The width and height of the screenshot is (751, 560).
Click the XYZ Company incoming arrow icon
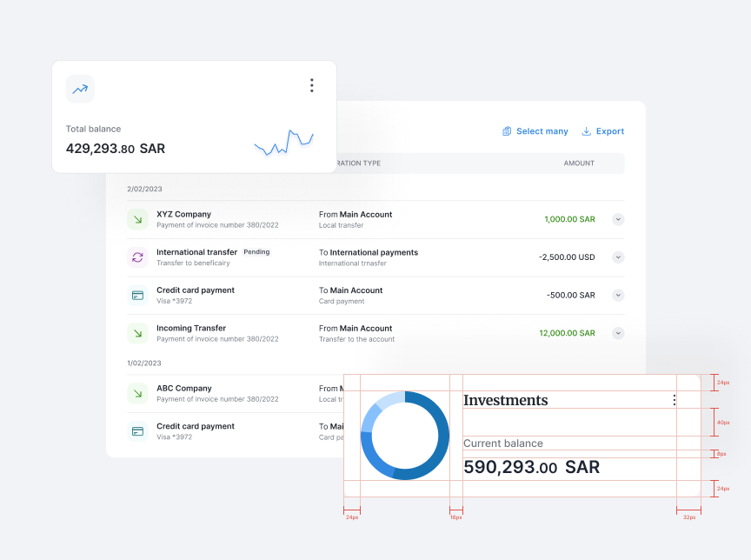pyautogui.click(x=137, y=219)
